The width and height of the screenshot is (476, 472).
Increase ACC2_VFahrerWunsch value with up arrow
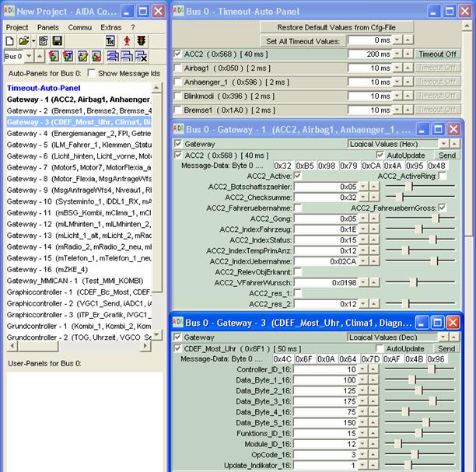(x=373, y=282)
